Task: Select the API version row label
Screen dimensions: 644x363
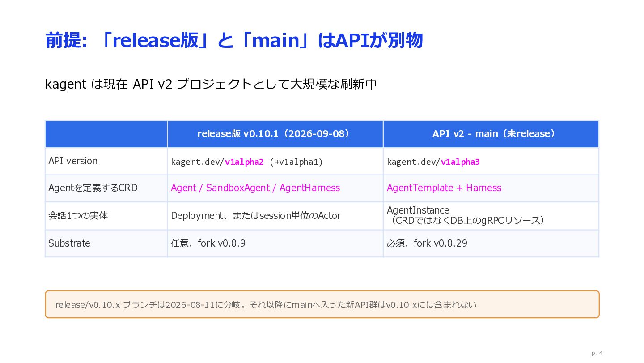Action: tap(73, 161)
